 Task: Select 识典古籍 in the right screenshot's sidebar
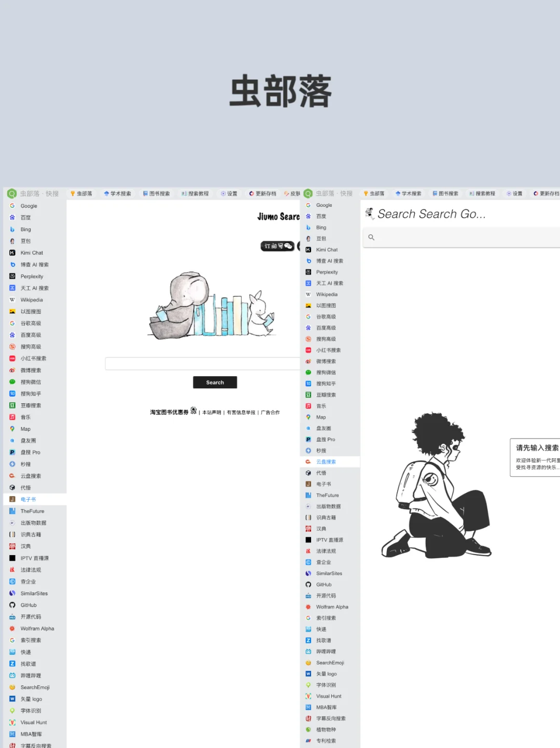[x=330, y=517]
